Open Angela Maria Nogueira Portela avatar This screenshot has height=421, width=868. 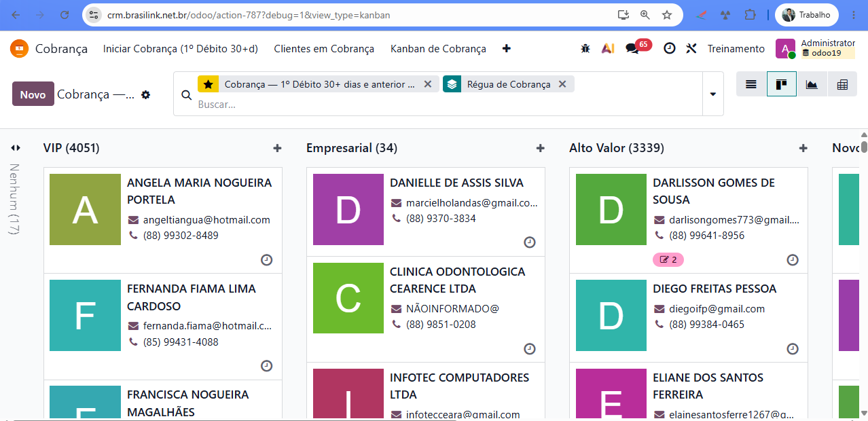(85, 210)
